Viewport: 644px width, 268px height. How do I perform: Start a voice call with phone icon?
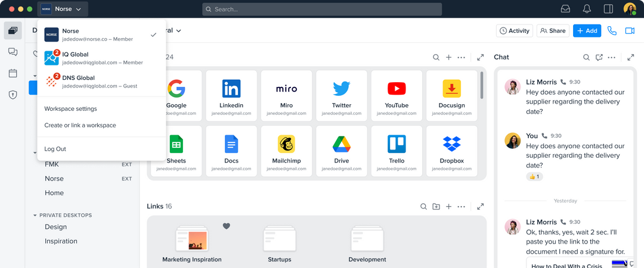(612, 31)
